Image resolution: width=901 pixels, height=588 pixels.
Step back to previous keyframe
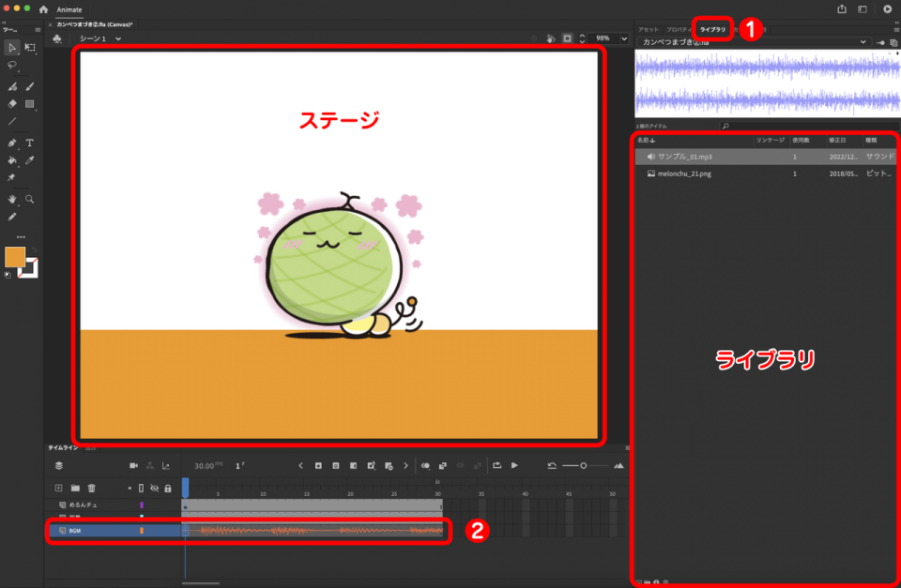pos(300,466)
